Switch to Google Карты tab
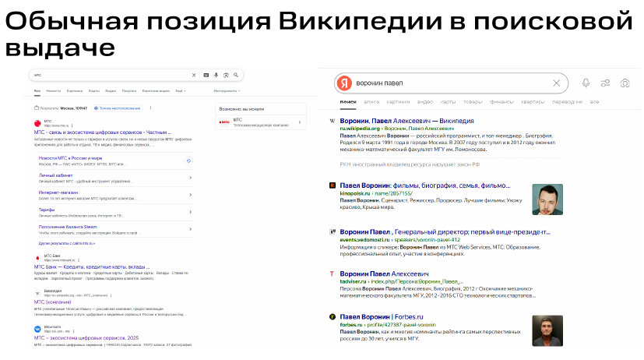Image resolution: width=644 pixels, height=360 pixels. point(94,91)
